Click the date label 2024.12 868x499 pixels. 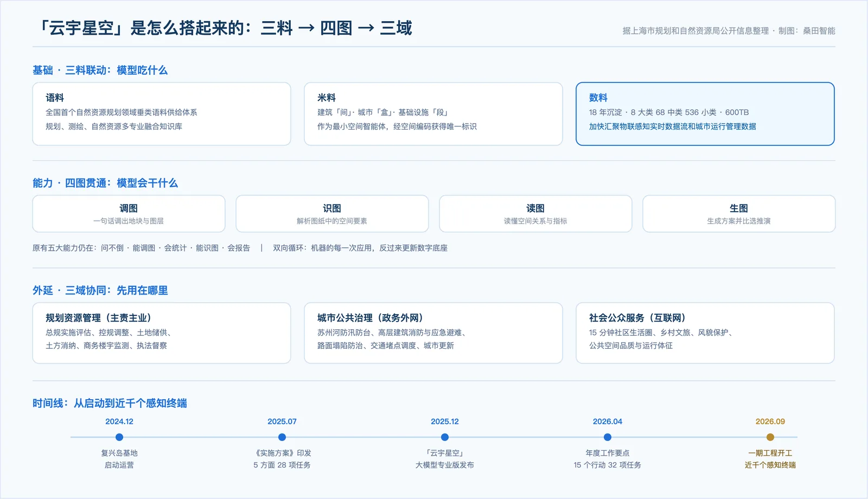pos(119,421)
